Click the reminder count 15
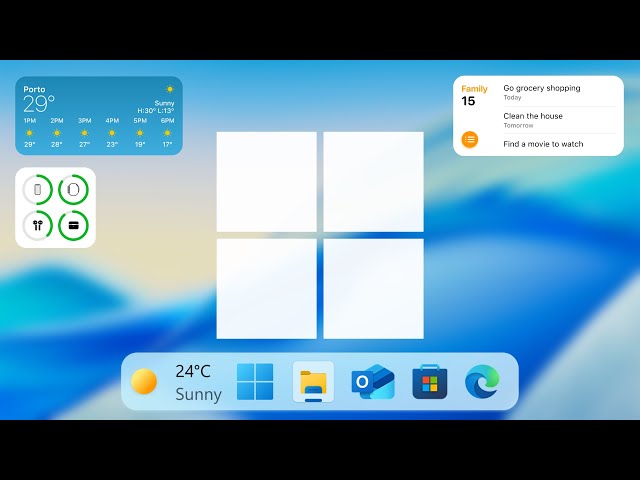This screenshot has height=480, width=640. (x=468, y=101)
